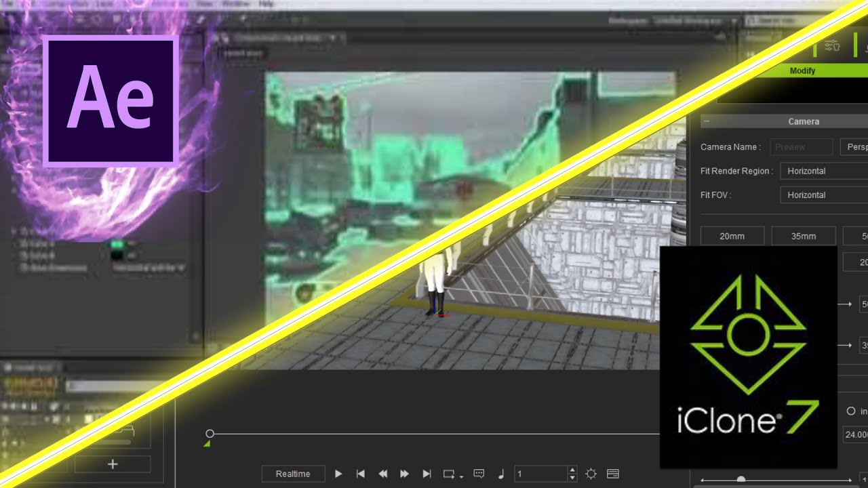The image size is (868, 488).
Task: Increase frame number with up stepper arrow
Action: [572, 470]
